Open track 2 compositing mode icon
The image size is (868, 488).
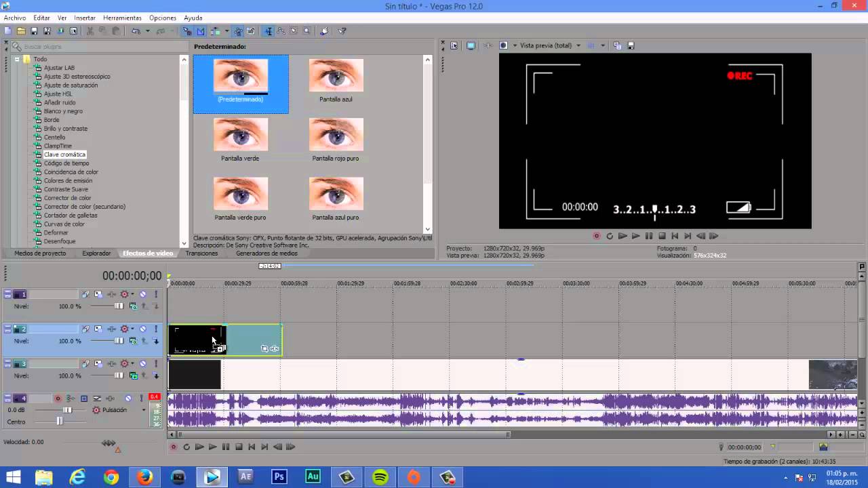[x=133, y=341]
